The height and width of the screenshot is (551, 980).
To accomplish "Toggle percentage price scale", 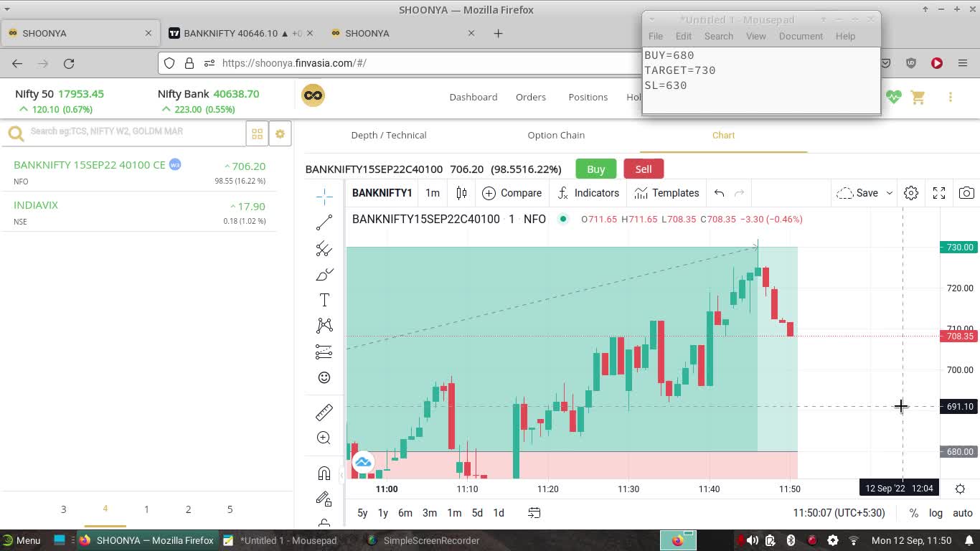I will coord(913,513).
